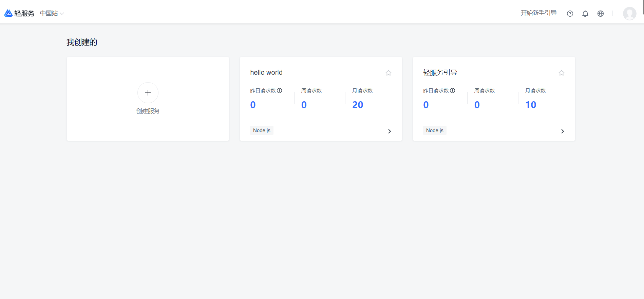Click 开始新手引导 link
Viewport: 644px width, 299px height.
(x=539, y=13)
